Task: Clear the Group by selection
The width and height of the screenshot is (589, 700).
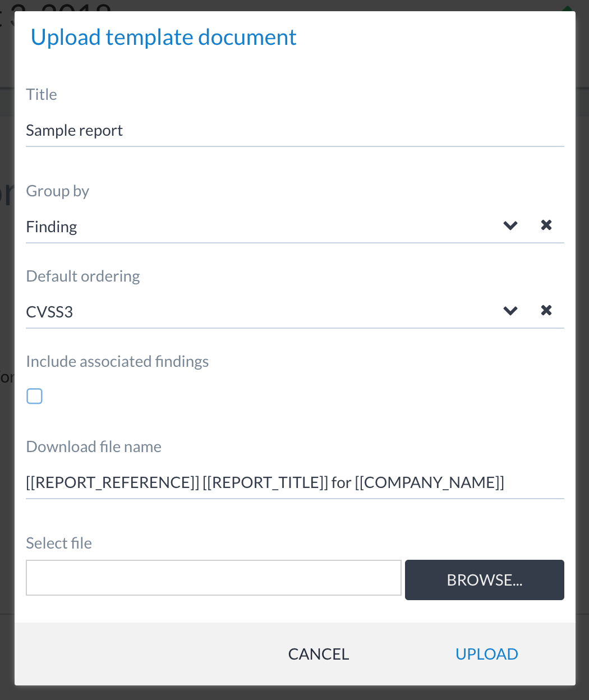Action: click(546, 225)
